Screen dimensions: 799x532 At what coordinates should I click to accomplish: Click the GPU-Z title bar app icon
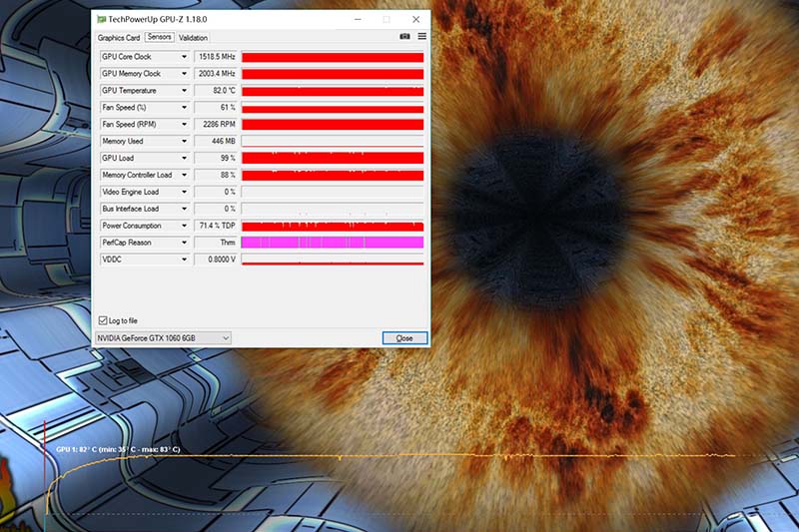point(102,19)
